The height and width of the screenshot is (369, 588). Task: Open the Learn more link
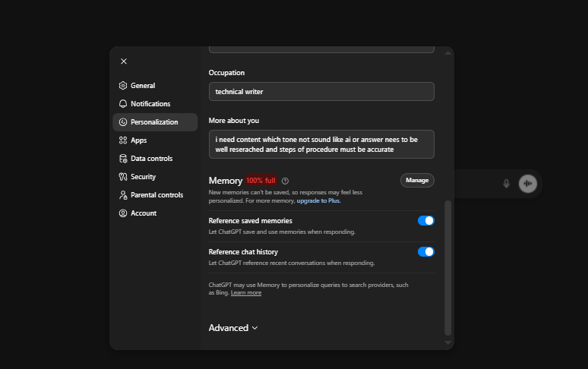(246, 292)
